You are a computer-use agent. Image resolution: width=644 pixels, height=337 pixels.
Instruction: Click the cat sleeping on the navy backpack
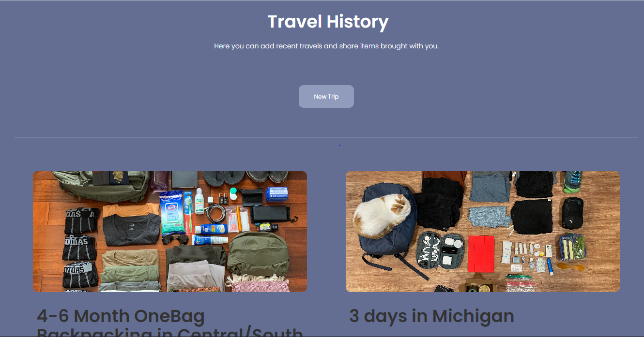point(383,216)
